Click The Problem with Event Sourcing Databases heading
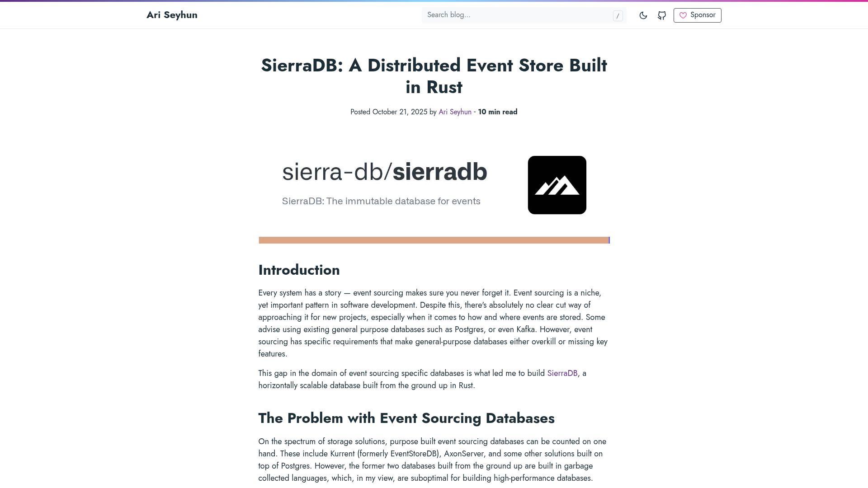Image resolution: width=868 pixels, height=488 pixels. click(406, 418)
